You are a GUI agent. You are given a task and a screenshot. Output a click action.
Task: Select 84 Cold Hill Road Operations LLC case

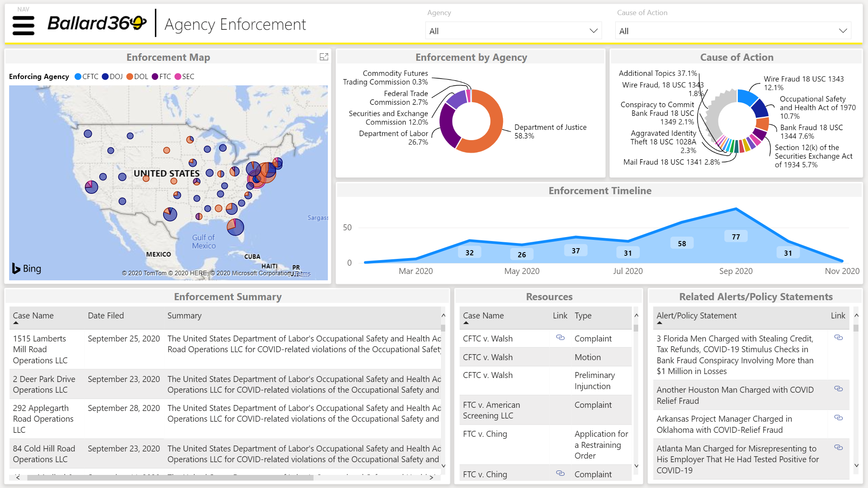(x=44, y=454)
